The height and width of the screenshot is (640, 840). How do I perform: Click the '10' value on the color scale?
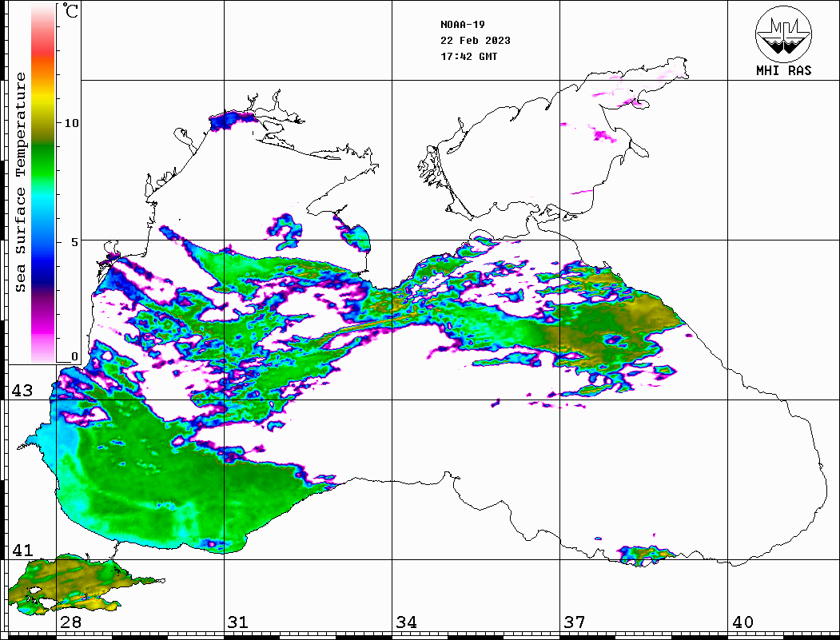71,123
